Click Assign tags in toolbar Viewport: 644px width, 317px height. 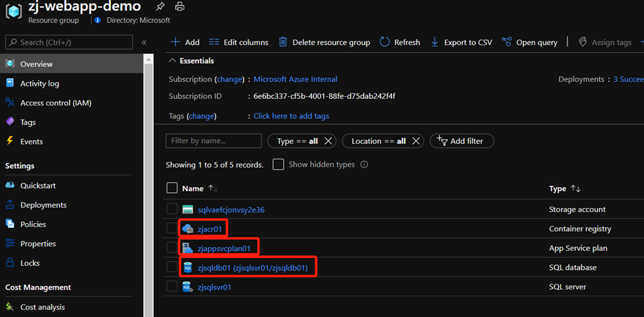click(x=605, y=42)
